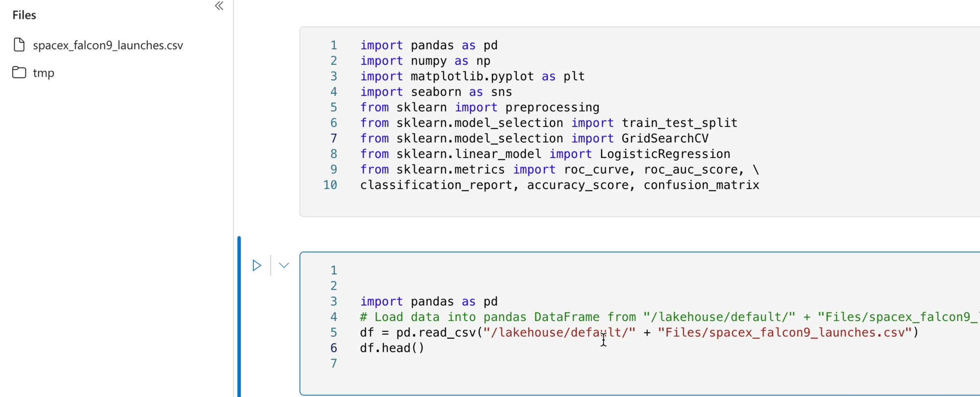The image size is (980, 397).
Task: Open the tmp folder label
Action: click(x=44, y=73)
